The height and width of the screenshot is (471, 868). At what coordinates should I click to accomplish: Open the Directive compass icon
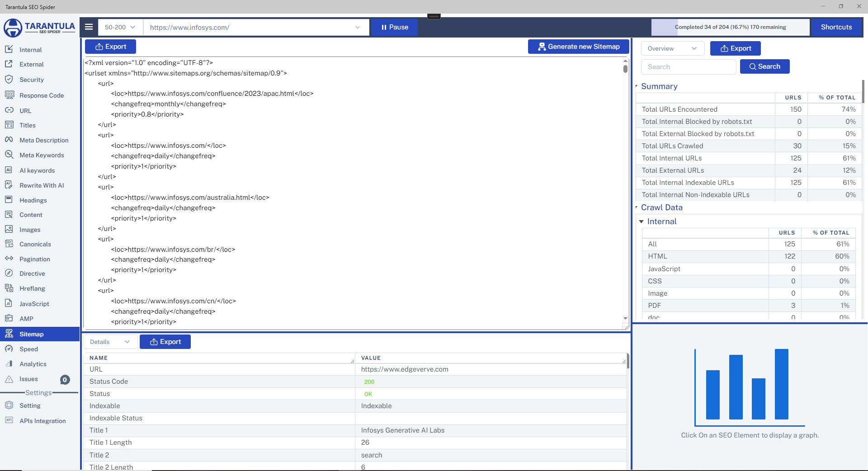point(9,273)
